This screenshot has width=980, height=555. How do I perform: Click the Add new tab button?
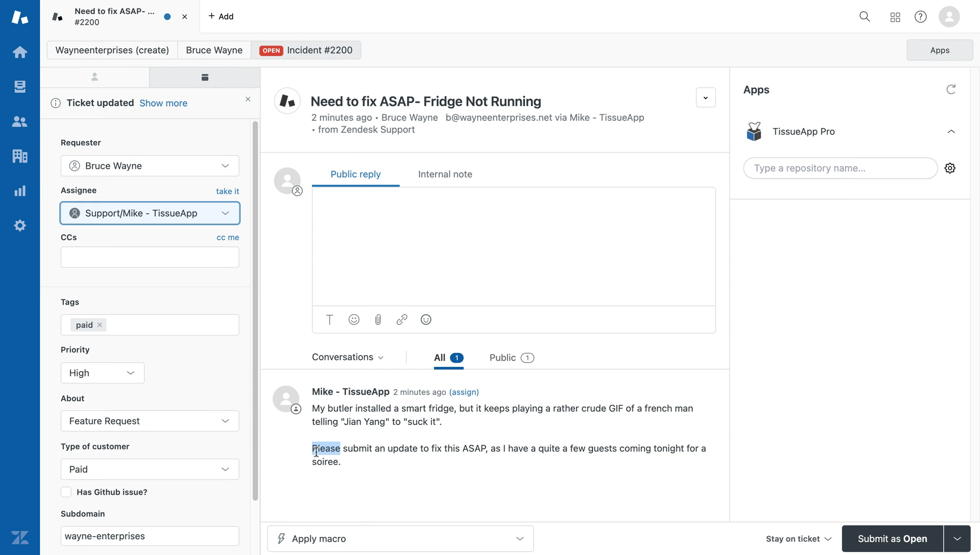pos(221,16)
